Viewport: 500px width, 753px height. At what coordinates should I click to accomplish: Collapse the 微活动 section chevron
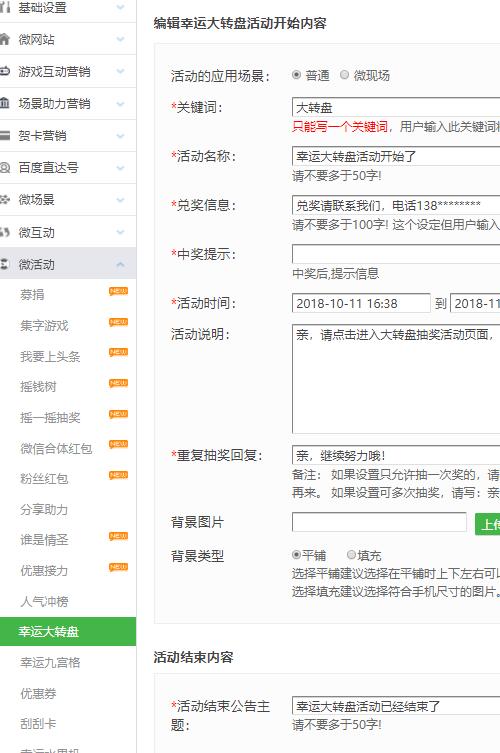coord(121,264)
